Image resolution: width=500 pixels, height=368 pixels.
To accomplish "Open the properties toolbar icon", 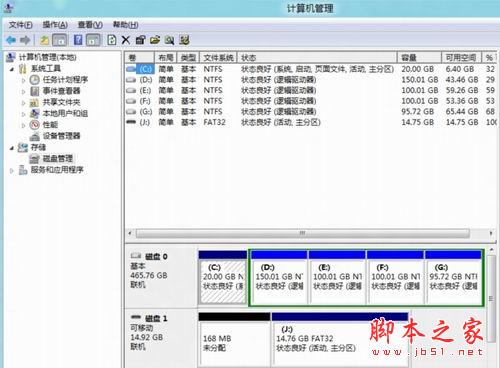I will pos(140,40).
